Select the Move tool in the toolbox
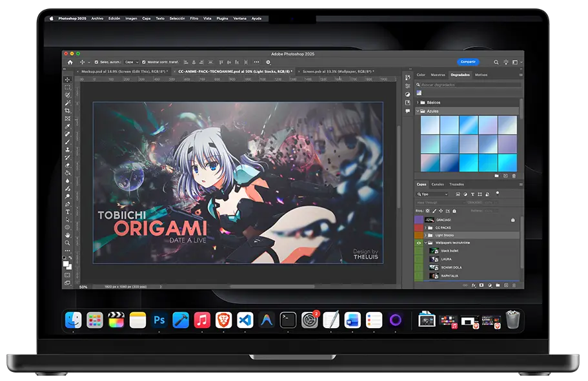Image resolution: width=588 pixels, height=381 pixels. [68, 79]
